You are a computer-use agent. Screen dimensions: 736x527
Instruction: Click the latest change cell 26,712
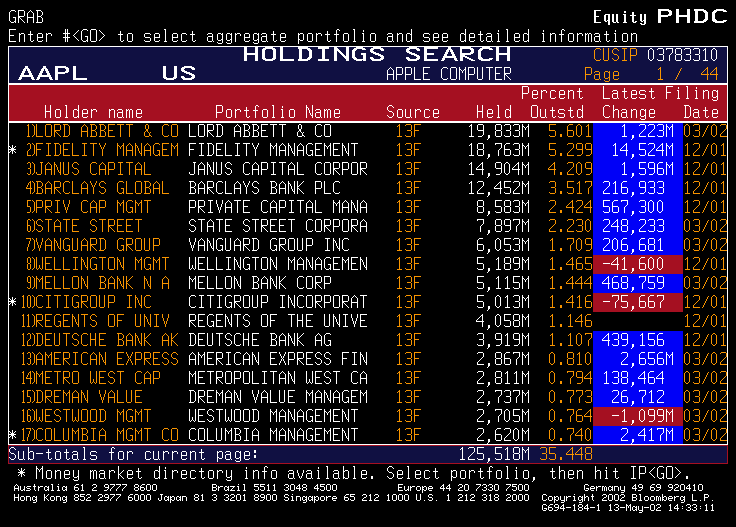click(638, 397)
